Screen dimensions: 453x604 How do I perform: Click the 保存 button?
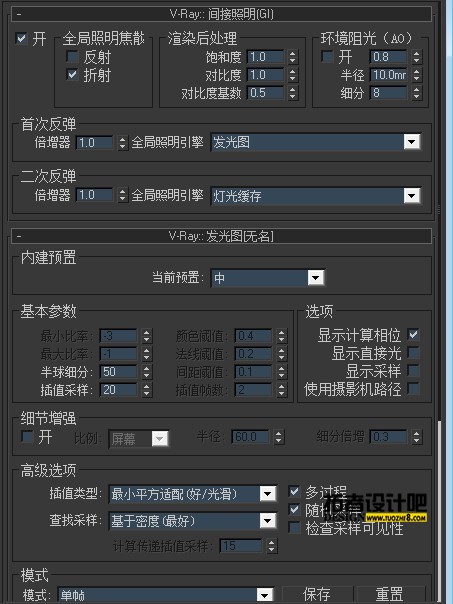pos(317,594)
